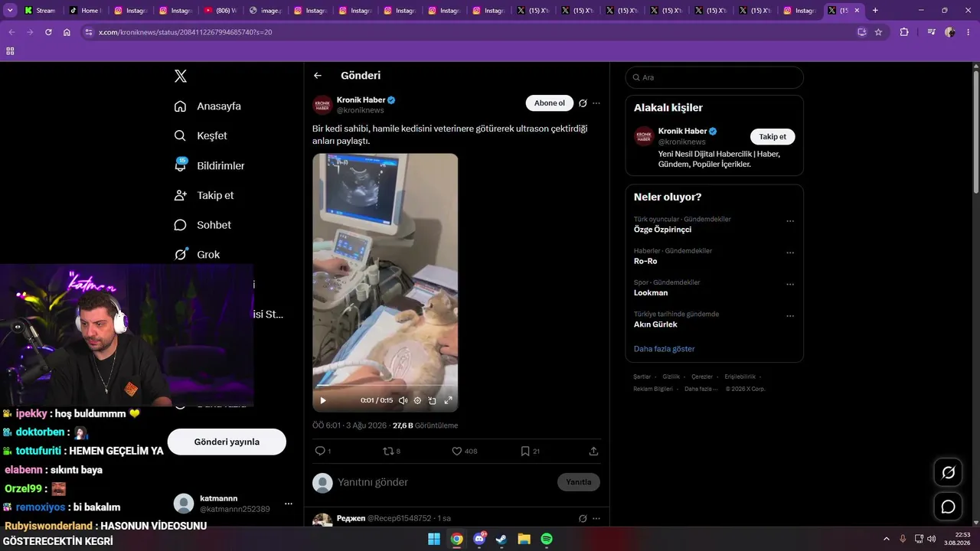Image resolution: width=980 pixels, height=551 pixels.
Task: Open options for Akın Gürlek trend
Action: tap(790, 316)
